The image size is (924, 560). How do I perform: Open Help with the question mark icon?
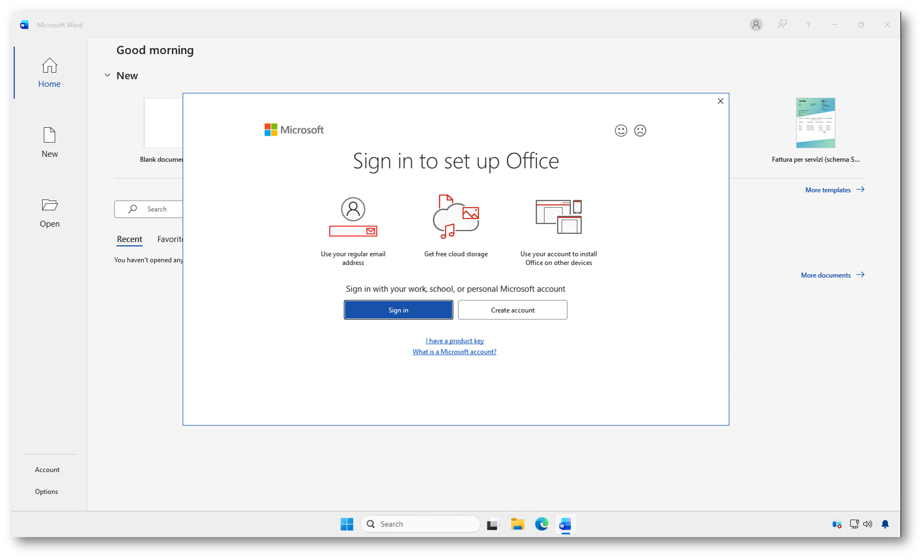tap(808, 25)
